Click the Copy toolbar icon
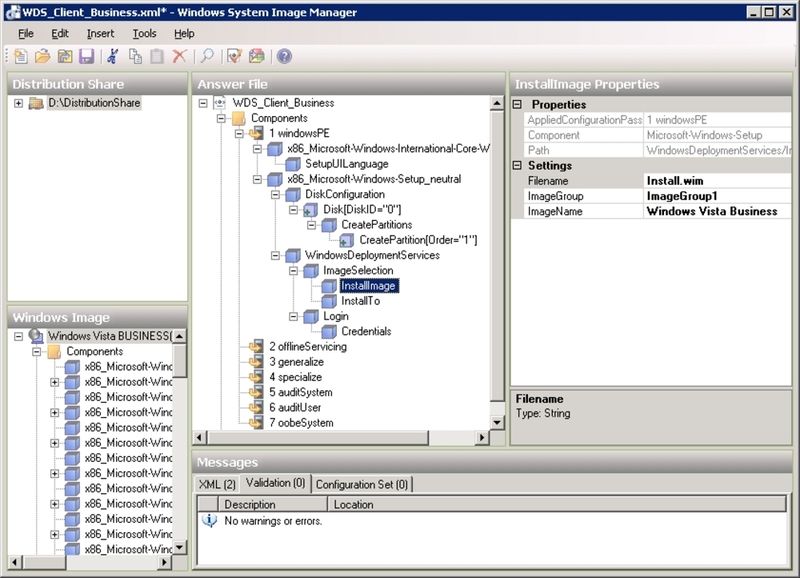The width and height of the screenshot is (800, 578). pos(135,57)
